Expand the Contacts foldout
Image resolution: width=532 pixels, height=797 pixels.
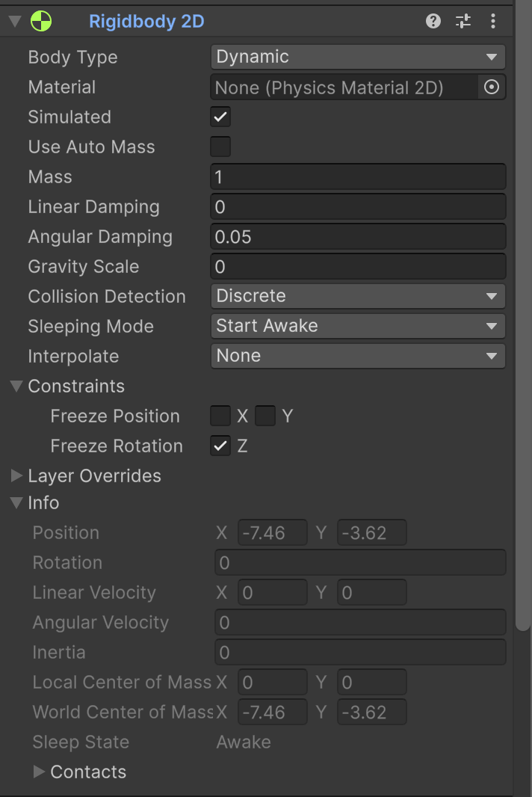click(39, 772)
